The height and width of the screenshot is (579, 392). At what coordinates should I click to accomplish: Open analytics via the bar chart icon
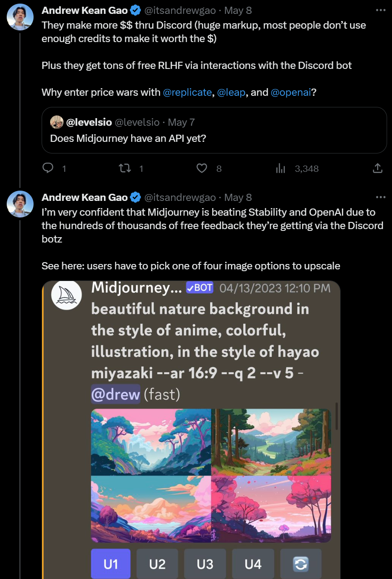(281, 168)
